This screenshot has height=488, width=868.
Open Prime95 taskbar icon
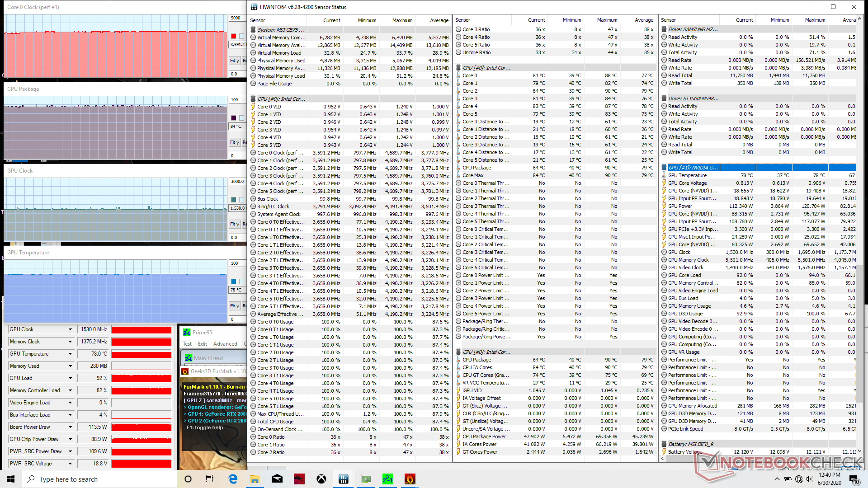coord(387,479)
